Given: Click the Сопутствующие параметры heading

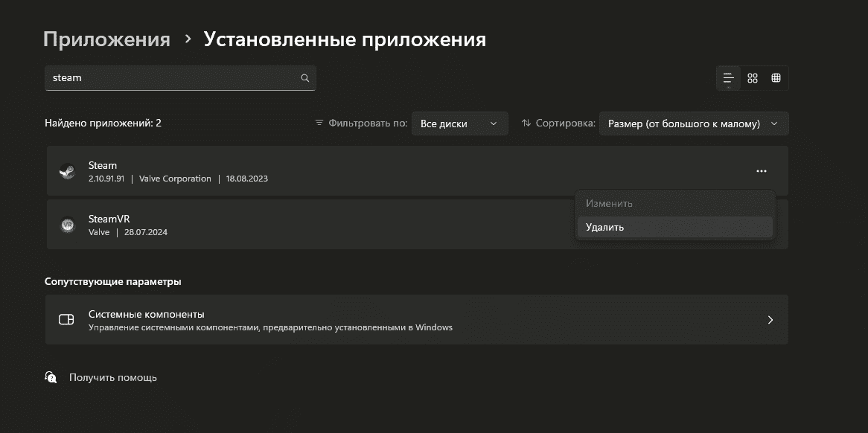Looking at the screenshot, I should 113,281.
